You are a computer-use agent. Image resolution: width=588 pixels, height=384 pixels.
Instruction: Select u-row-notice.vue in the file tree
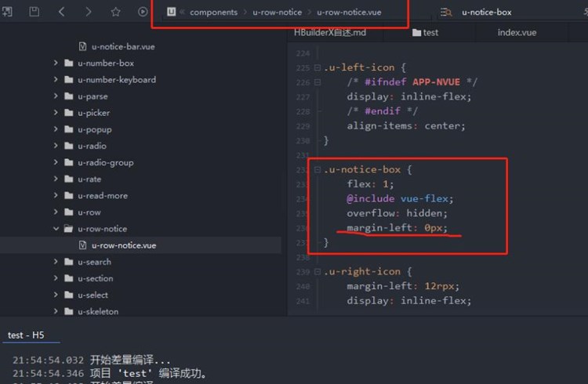124,245
